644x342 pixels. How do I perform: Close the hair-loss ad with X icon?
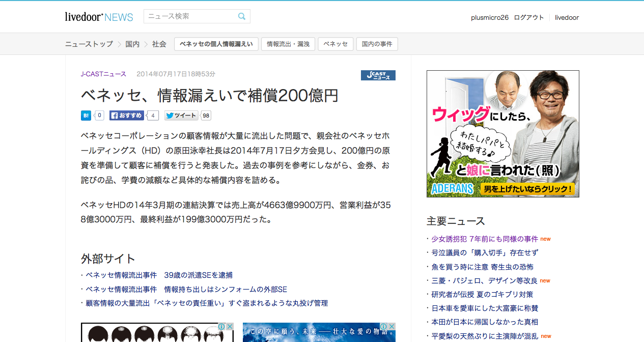(230, 326)
